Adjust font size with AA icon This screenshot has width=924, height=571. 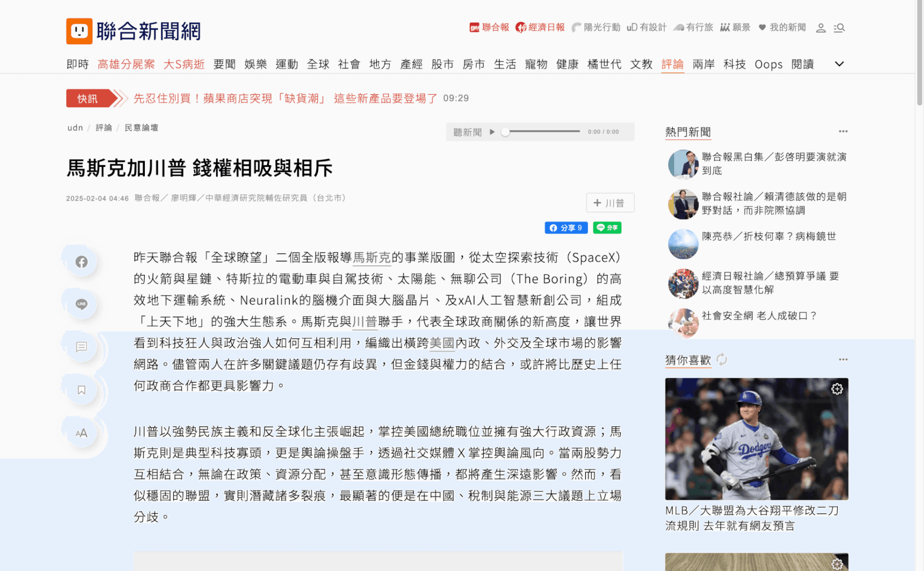point(81,433)
